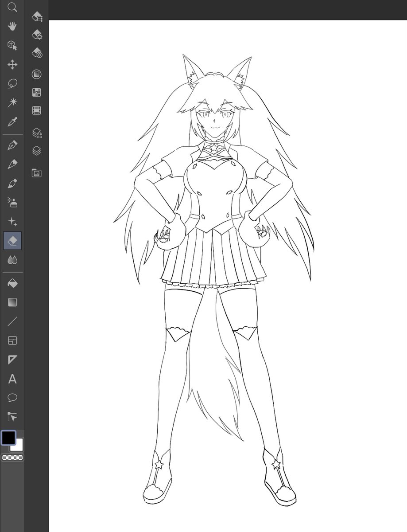Select the Airbrush spray tool
The width and height of the screenshot is (407, 532).
point(12,203)
